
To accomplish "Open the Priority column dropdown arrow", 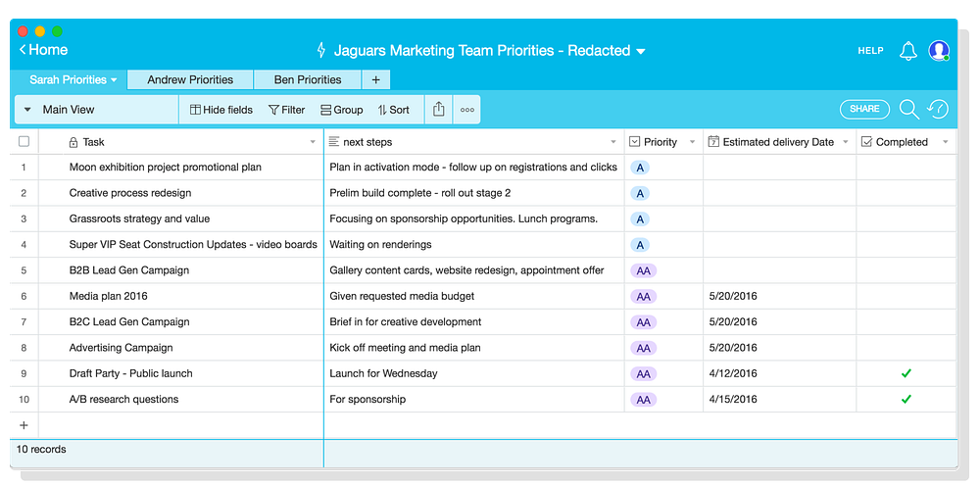I will click(x=693, y=142).
